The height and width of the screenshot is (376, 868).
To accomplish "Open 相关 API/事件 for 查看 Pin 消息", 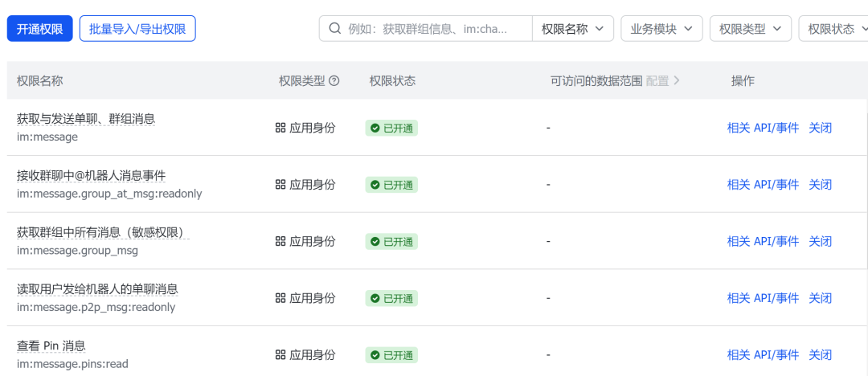I will click(x=763, y=354).
